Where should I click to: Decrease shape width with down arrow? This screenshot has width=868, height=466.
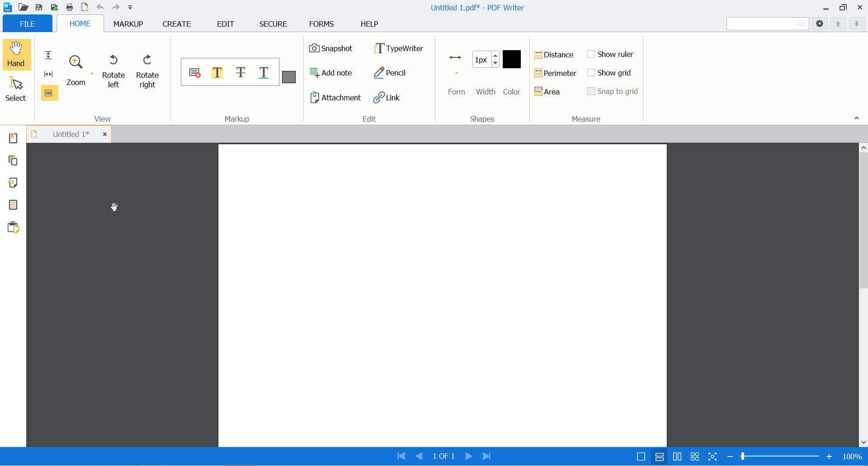coord(495,63)
